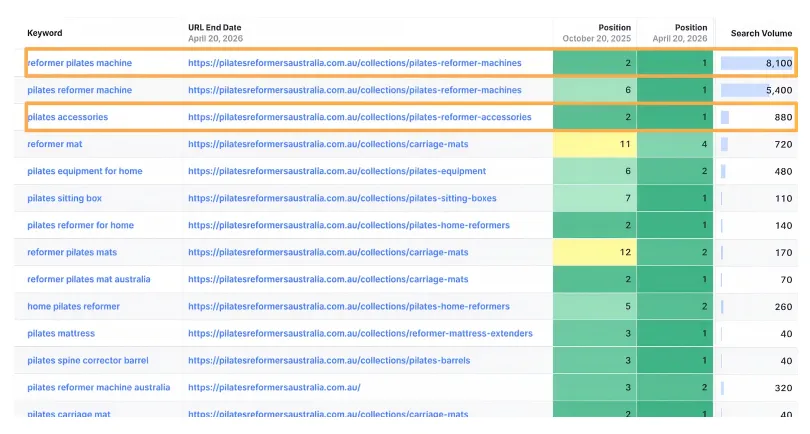Screen dimensions: 810x434
Task: Select the 70 search volume cell
Action: (757, 279)
